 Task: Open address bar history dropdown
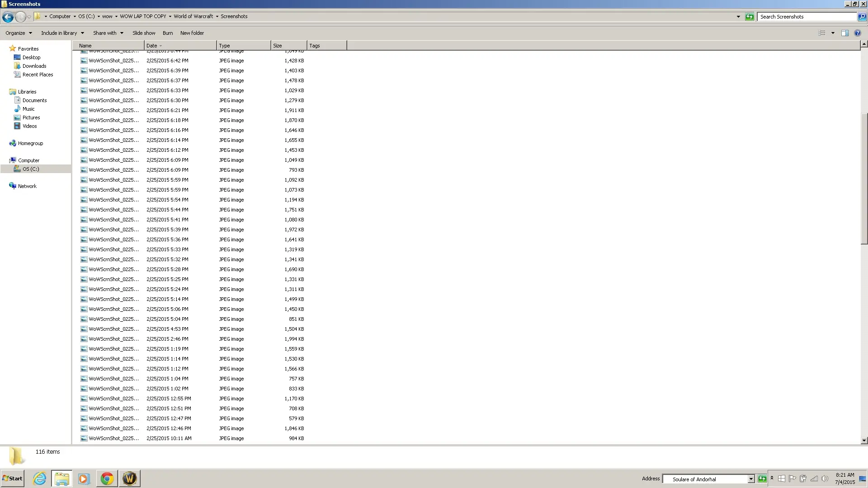click(738, 17)
